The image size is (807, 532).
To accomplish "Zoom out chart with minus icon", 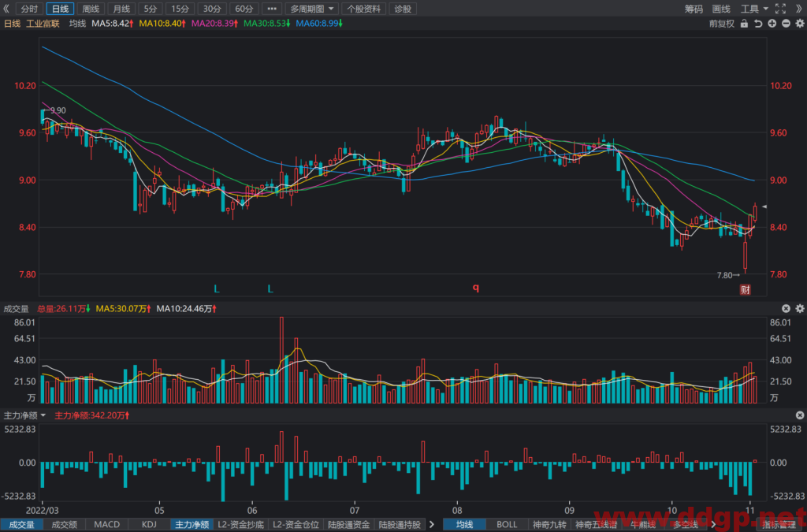I will [x=786, y=23].
